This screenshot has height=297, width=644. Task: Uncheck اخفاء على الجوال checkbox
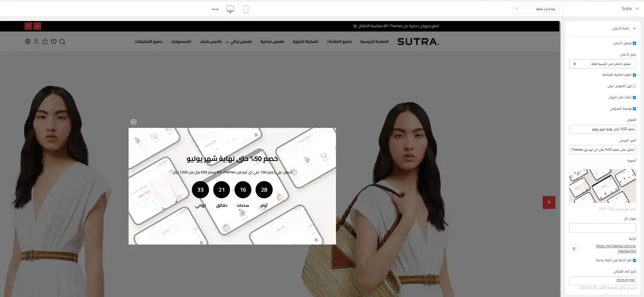coord(634,98)
